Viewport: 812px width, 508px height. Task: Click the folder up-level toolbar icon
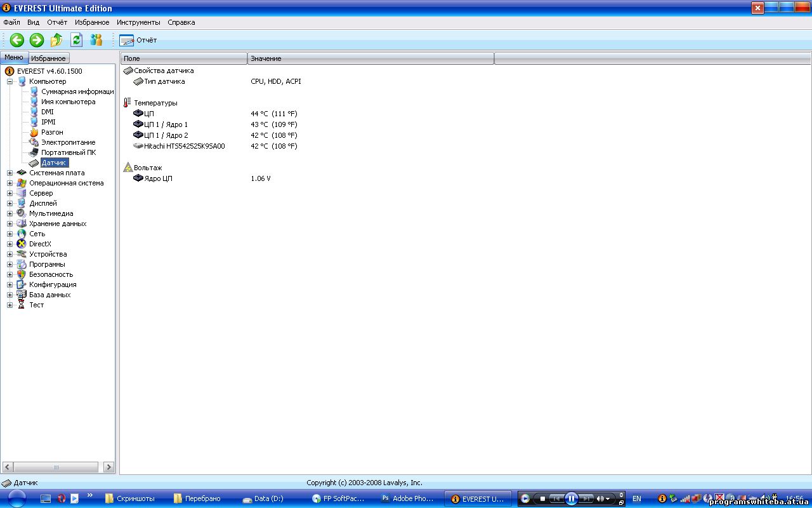(x=56, y=40)
